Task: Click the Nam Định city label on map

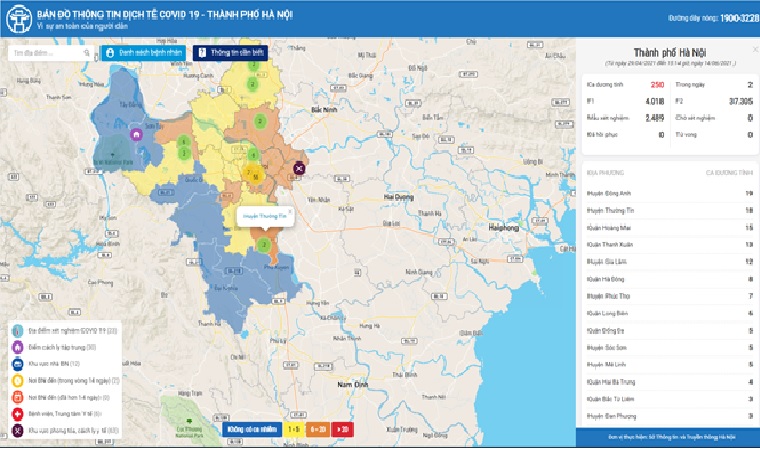Action: click(352, 385)
